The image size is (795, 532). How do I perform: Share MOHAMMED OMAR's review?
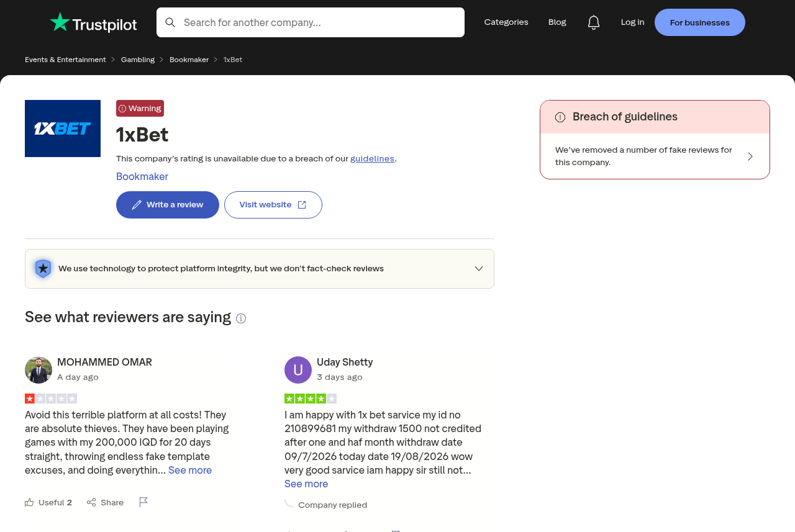pyautogui.click(x=106, y=502)
